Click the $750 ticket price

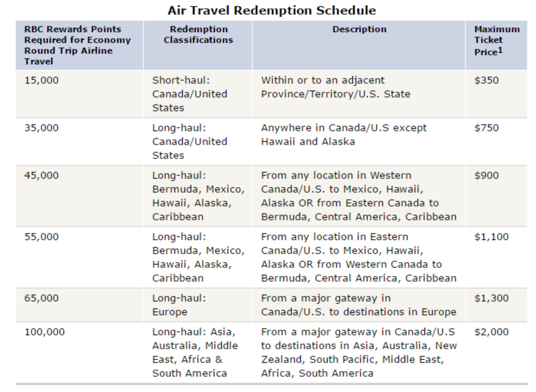tap(486, 128)
